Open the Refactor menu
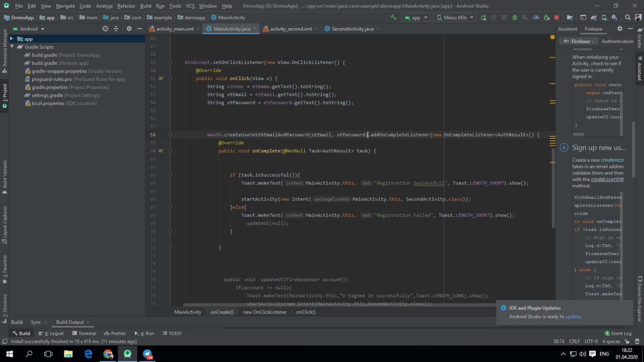The width and height of the screenshot is (644, 362). coord(126,6)
